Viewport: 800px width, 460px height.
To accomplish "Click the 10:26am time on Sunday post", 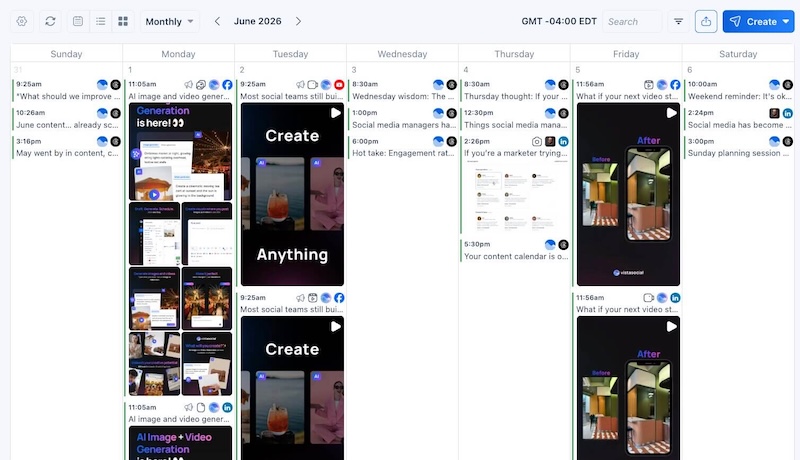I will pos(30,113).
